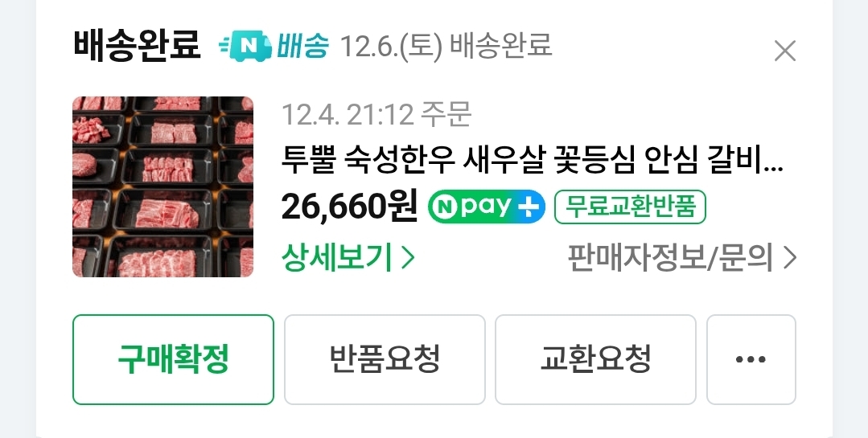Close the order card with the X
The height and width of the screenshot is (438, 868).
pos(785,51)
